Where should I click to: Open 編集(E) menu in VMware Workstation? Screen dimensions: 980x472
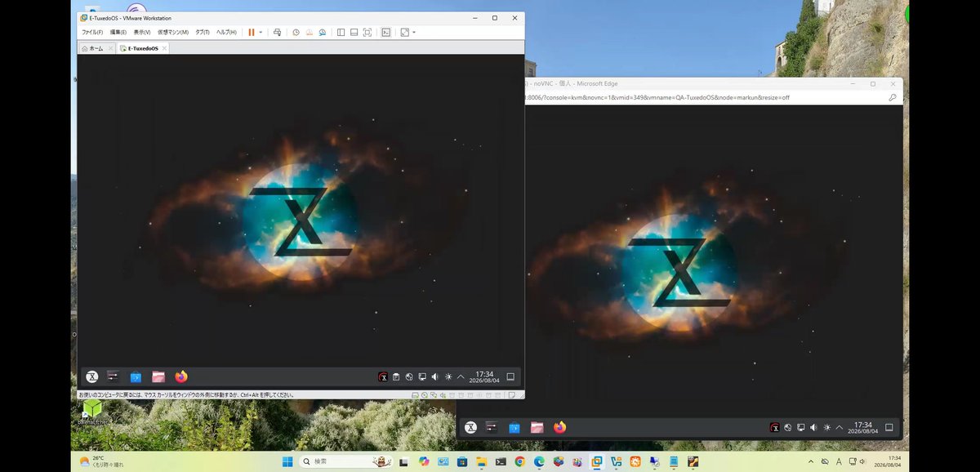(118, 32)
